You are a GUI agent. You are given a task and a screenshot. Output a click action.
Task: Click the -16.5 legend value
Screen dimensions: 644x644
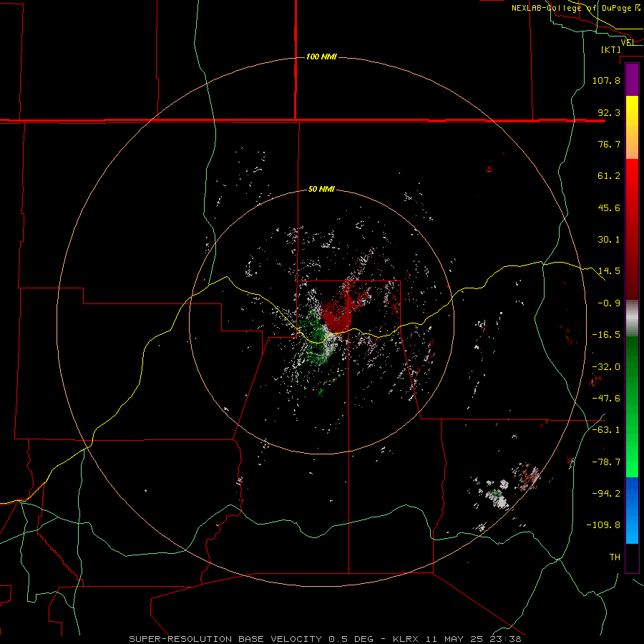coord(606,335)
